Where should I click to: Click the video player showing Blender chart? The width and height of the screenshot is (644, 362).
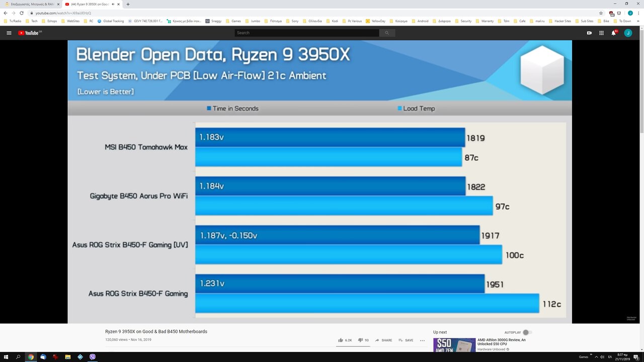pyautogui.click(x=320, y=182)
